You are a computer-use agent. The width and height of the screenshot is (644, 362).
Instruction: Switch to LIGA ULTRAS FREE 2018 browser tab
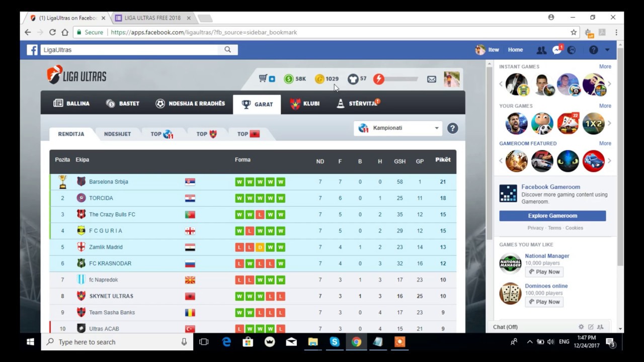(152, 18)
